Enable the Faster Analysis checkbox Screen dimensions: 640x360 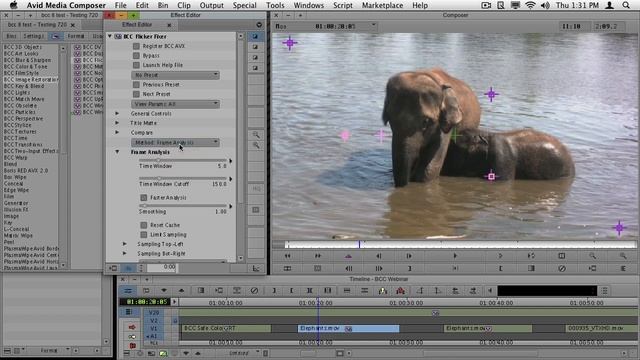pyautogui.click(x=144, y=198)
